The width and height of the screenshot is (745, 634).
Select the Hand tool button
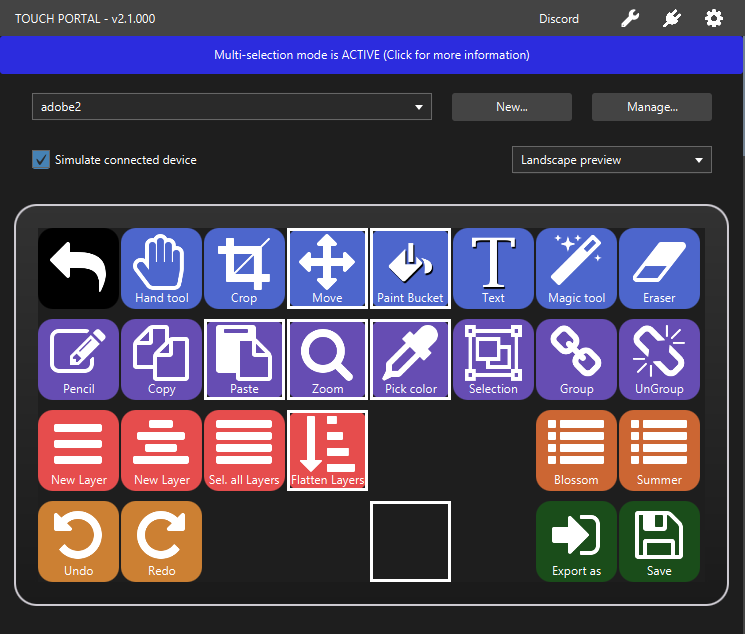pyautogui.click(x=161, y=268)
